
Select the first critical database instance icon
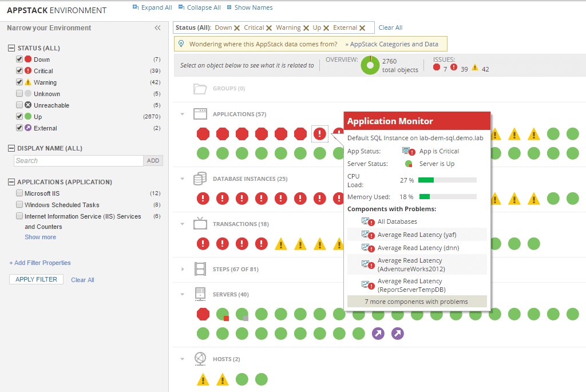tap(203, 199)
